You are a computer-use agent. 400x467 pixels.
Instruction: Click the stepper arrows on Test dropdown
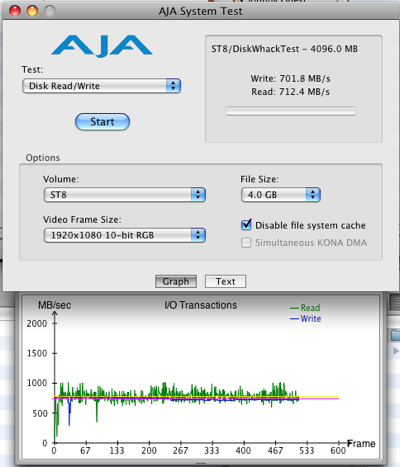coord(173,86)
